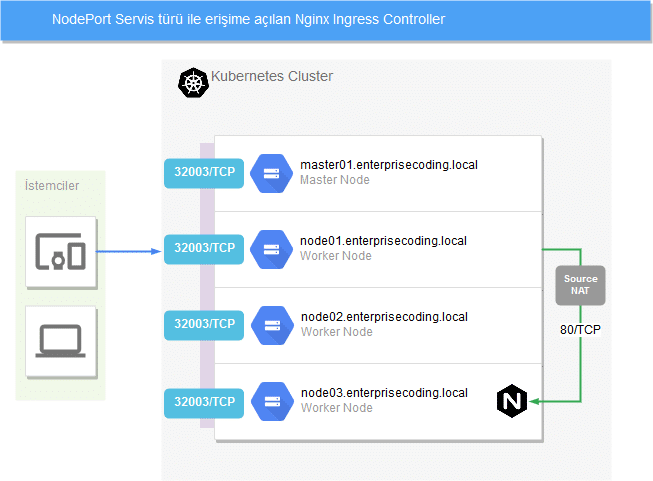Click the 32003/TCP badge beside node01

pyautogui.click(x=204, y=249)
